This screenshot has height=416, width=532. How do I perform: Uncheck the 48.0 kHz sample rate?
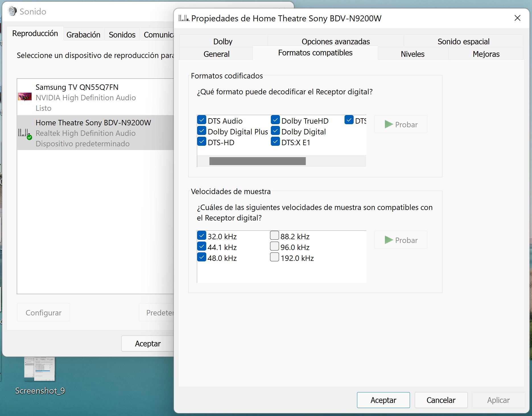coord(202,257)
